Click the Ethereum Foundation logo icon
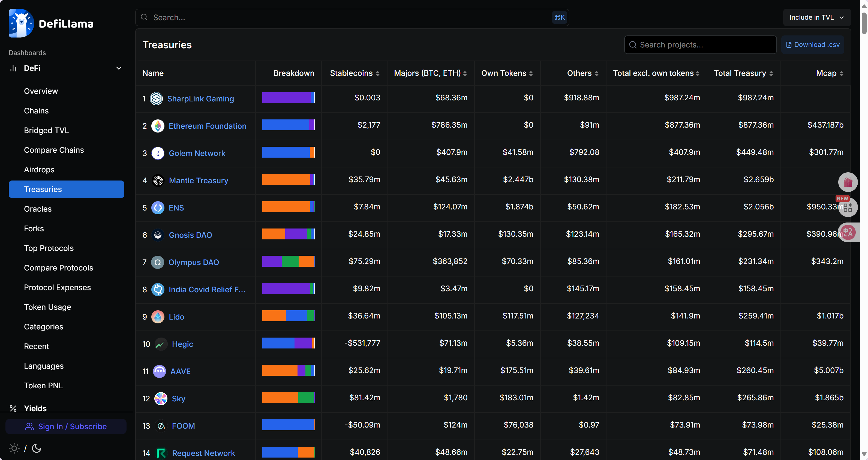Screen dimensions: 868x460 pos(158,126)
